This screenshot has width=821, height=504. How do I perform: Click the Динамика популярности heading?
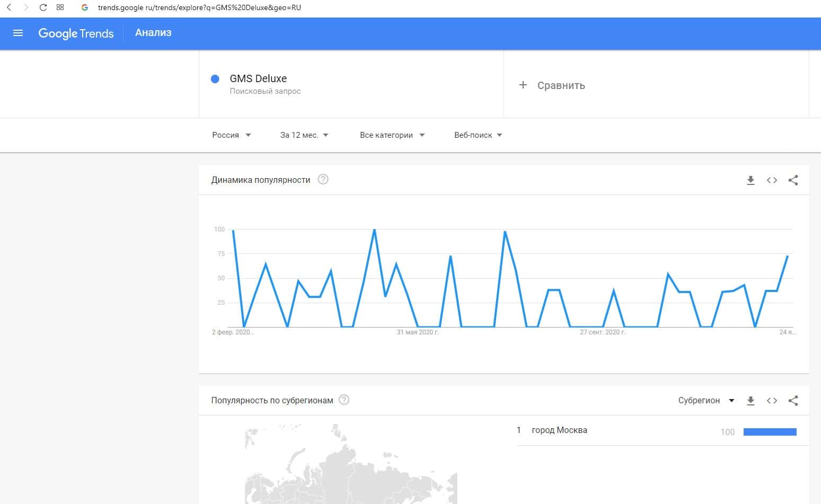pos(261,180)
